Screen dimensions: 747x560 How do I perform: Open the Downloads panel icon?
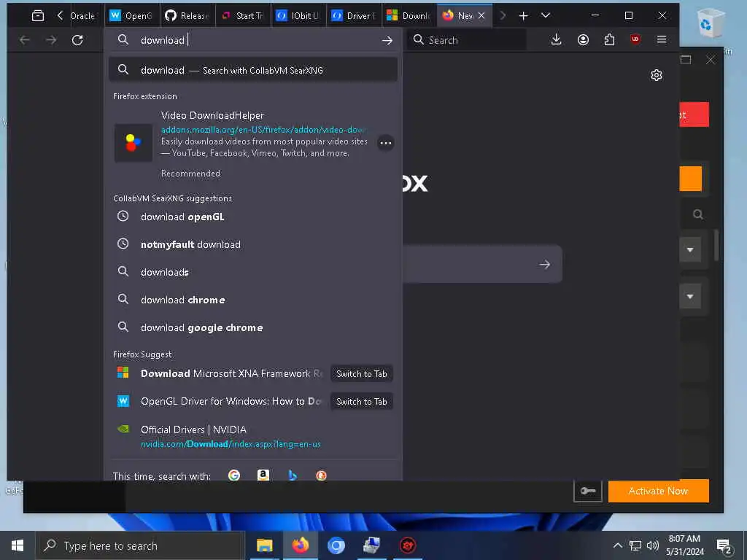click(556, 39)
